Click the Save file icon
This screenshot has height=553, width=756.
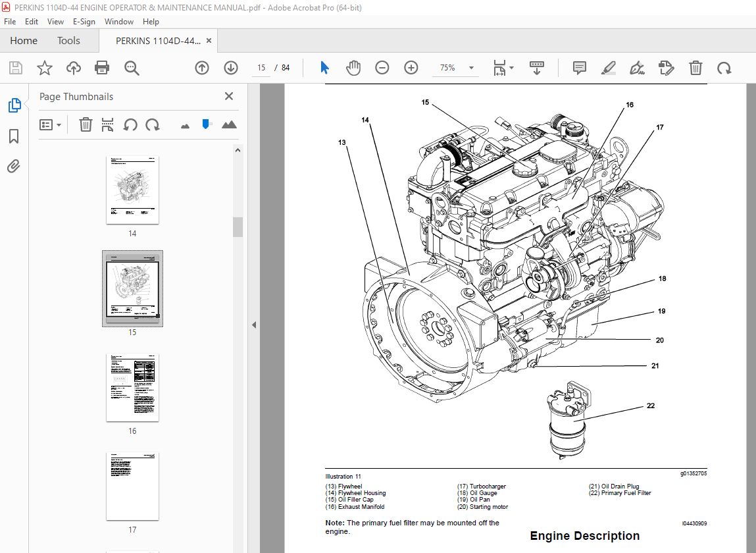[x=16, y=68]
